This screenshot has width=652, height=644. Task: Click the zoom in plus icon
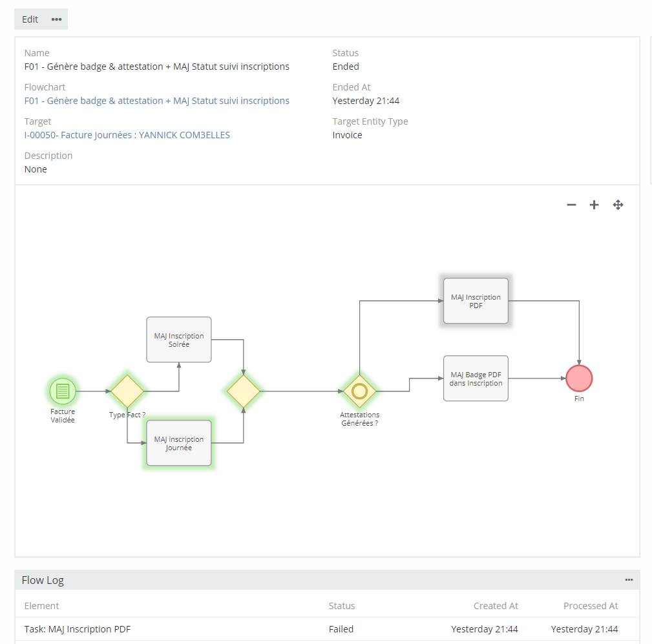point(594,205)
